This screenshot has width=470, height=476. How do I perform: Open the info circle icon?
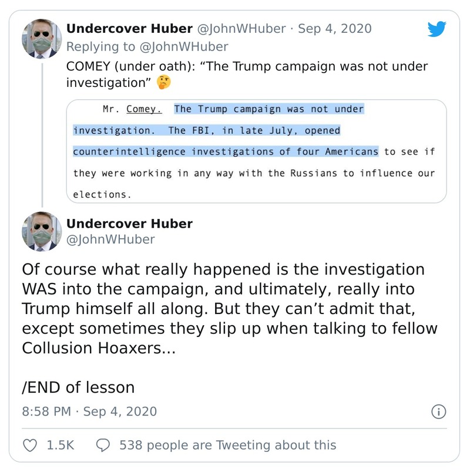438,411
